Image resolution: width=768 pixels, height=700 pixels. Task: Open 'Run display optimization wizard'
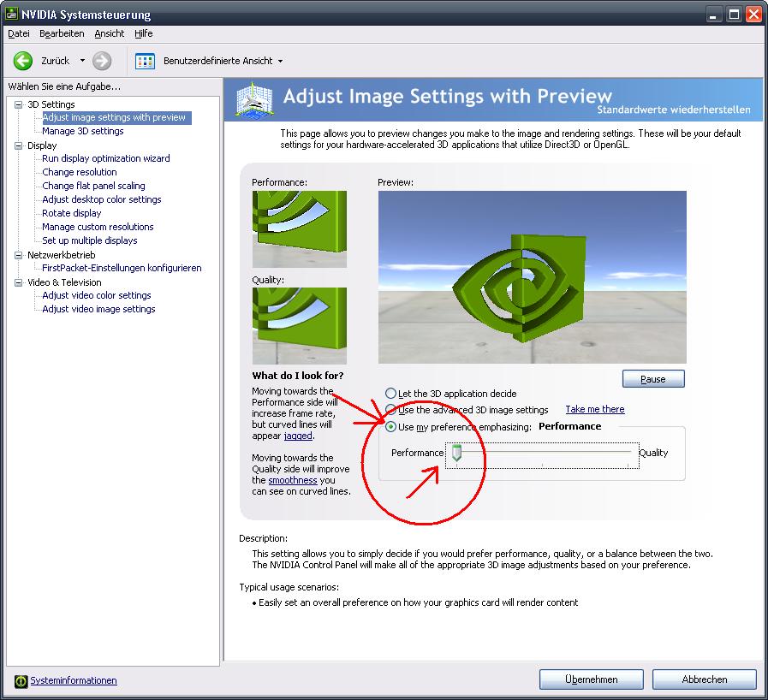(106, 158)
